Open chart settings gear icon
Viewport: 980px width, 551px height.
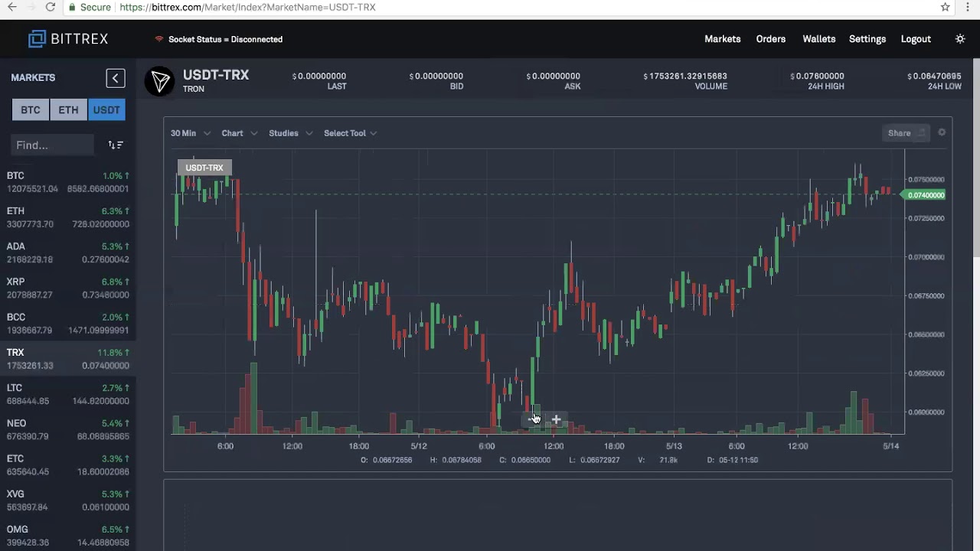coord(942,132)
